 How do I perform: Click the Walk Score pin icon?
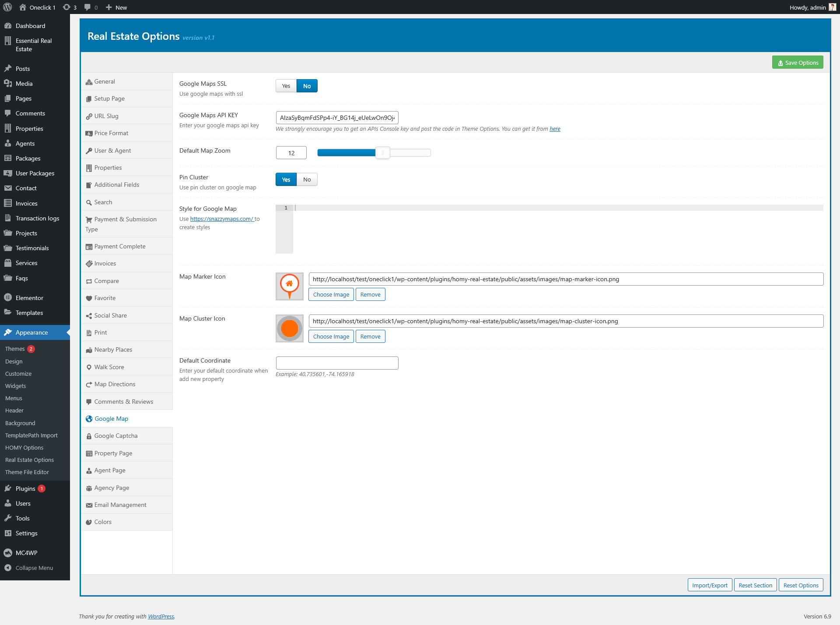pos(89,367)
